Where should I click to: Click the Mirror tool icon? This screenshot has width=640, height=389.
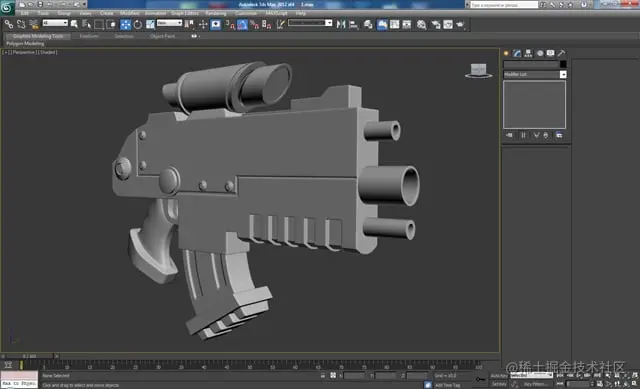(x=341, y=24)
